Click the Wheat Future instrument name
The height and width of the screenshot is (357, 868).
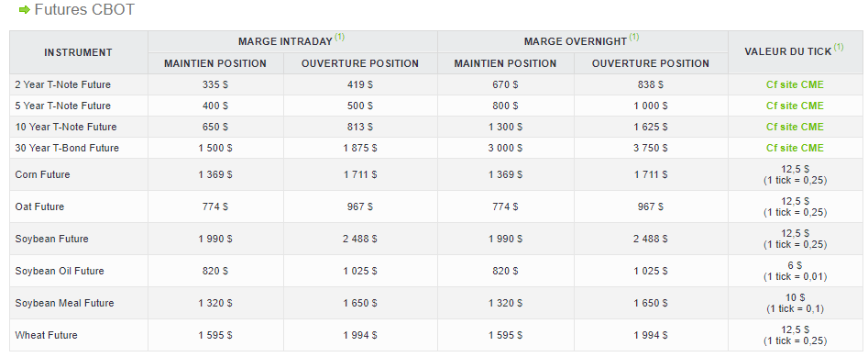click(46, 335)
